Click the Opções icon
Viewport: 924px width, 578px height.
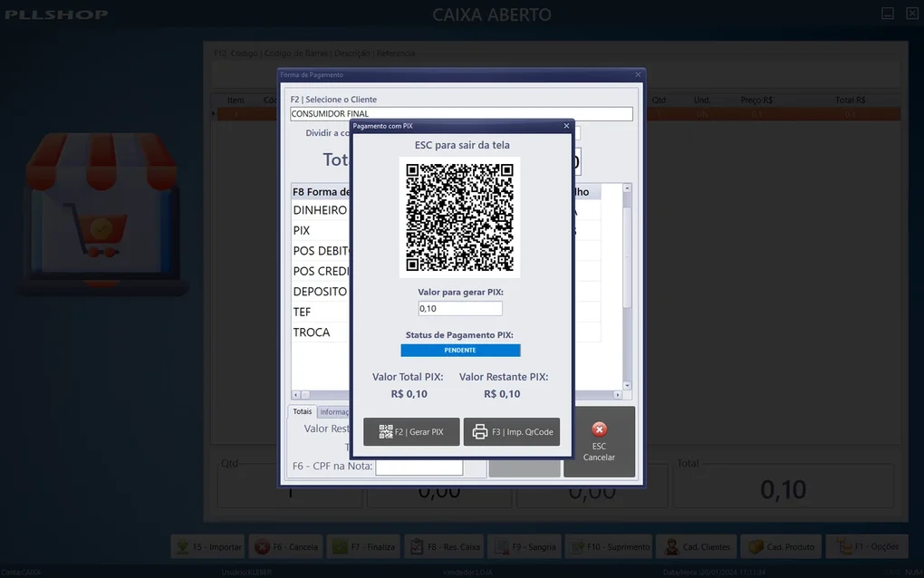[844, 547]
